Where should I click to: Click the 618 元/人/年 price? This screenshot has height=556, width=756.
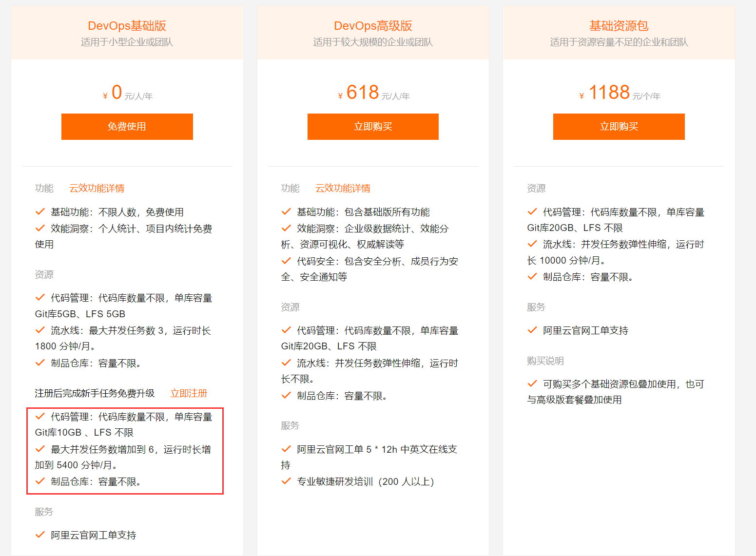click(x=373, y=92)
